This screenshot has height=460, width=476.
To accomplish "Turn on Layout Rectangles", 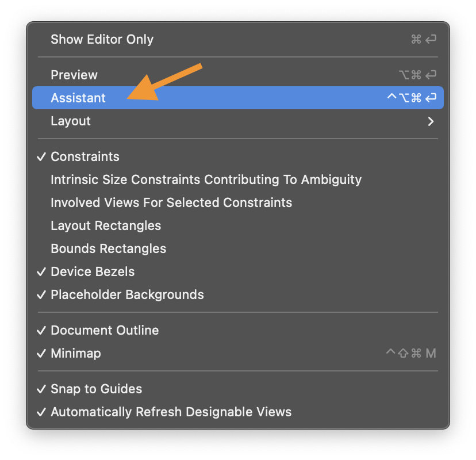I will (106, 226).
